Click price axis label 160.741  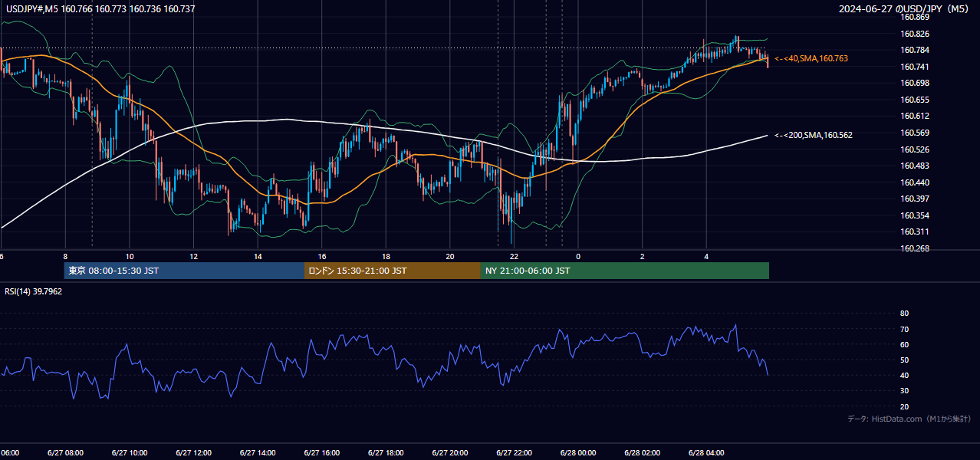click(x=915, y=67)
